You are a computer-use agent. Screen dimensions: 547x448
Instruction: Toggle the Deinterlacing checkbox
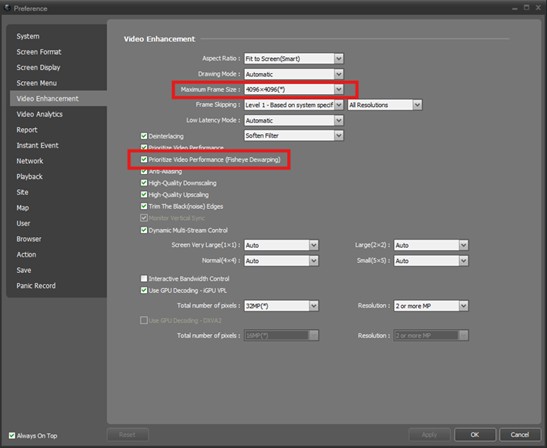click(144, 136)
